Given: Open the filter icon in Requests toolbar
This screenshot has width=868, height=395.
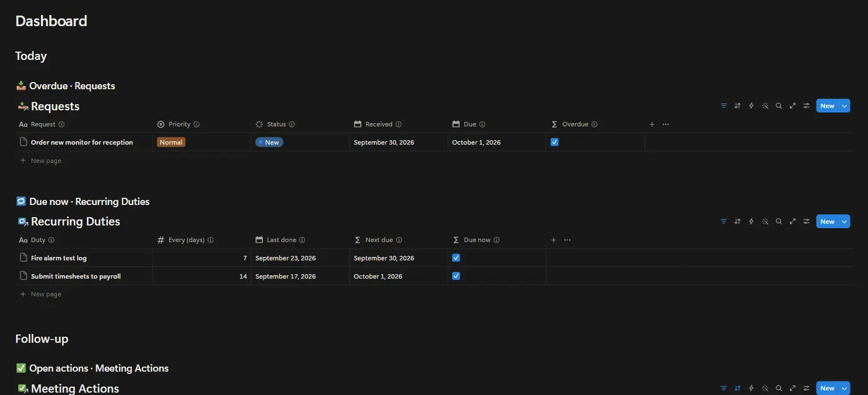Looking at the screenshot, I should (x=724, y=106).
